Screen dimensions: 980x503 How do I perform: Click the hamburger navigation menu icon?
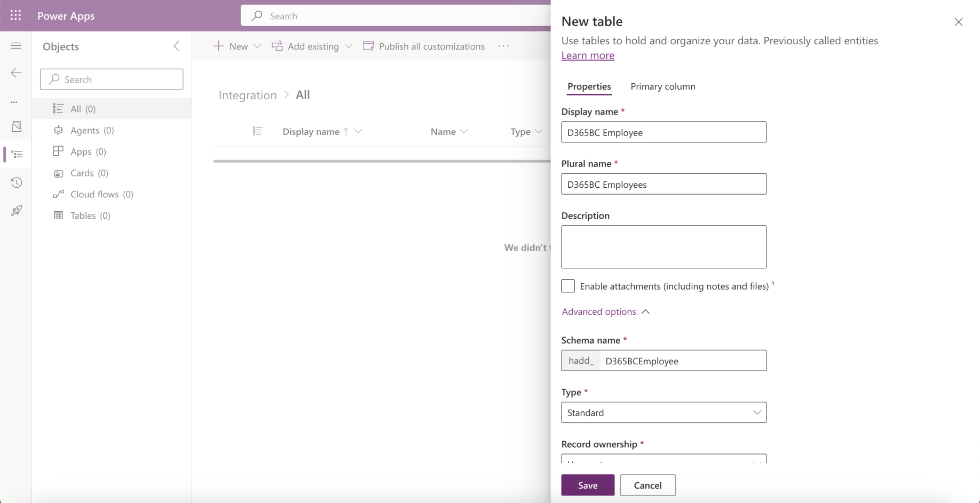point(16,46)
